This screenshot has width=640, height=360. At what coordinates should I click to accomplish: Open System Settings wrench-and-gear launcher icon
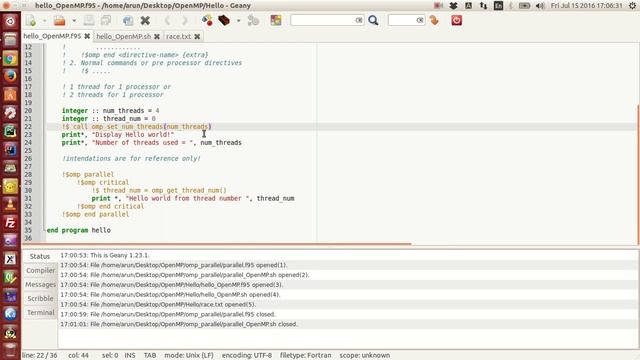tap(10, 113)
